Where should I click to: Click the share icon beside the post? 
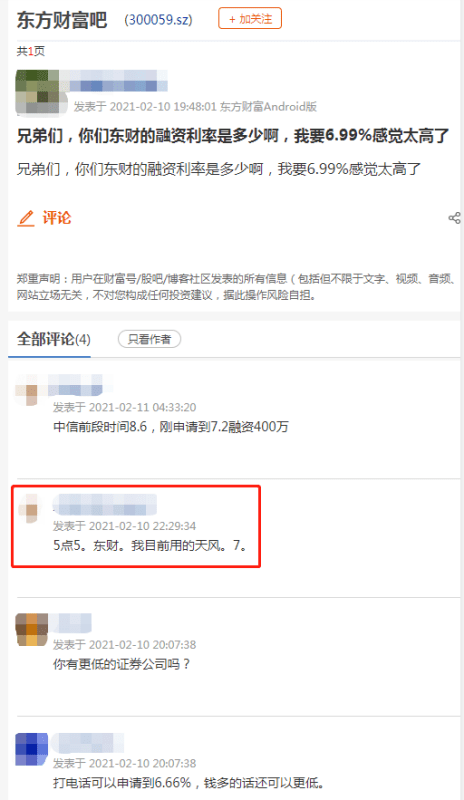(454, 218)
